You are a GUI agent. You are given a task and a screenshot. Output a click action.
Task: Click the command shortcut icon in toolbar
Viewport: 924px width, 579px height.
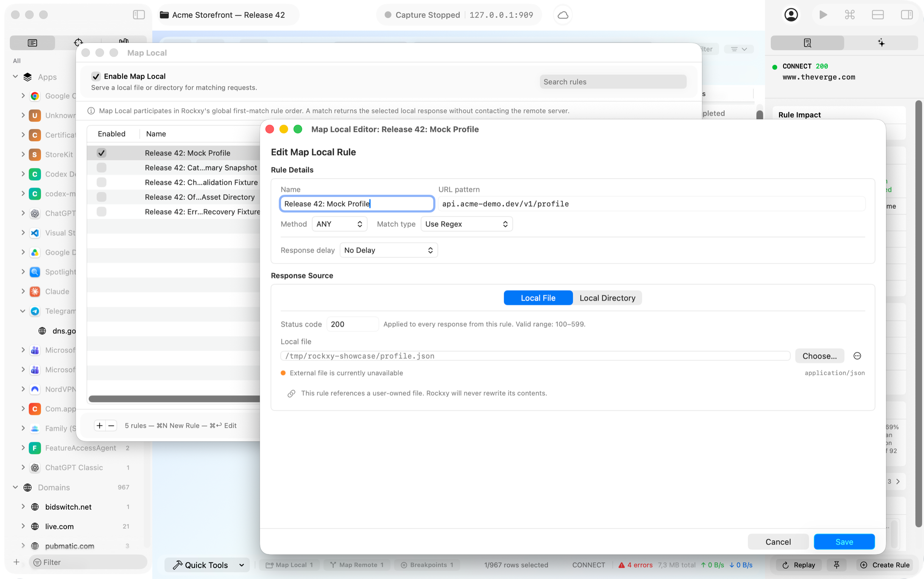pyautogui.click(x=849, y=15)
